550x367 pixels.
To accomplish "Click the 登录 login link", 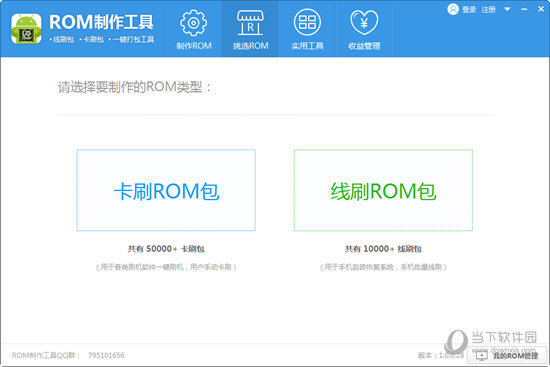I will 469,9.
